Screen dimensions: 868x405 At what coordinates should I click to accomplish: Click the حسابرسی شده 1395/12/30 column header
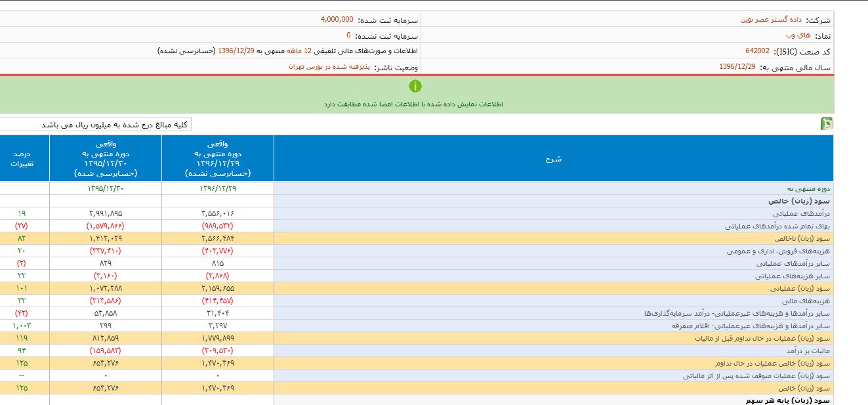click(105, 159)
